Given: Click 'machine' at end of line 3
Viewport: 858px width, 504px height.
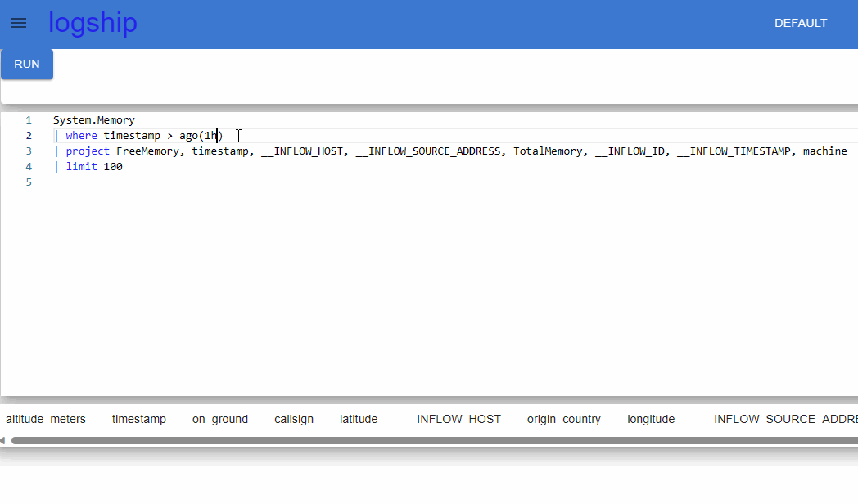Looking at the screenshot, I should pyautogui.click(x=825, y=151).
